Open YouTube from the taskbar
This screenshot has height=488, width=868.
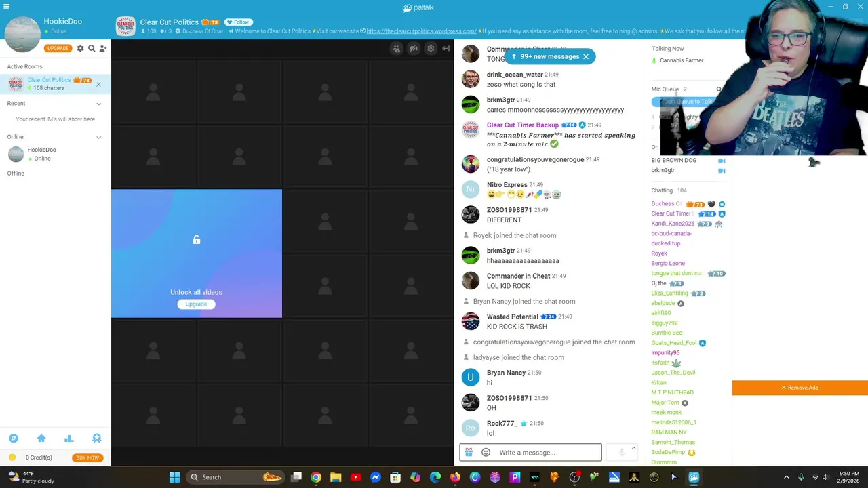pyautogui.click(x=355, y=477)
